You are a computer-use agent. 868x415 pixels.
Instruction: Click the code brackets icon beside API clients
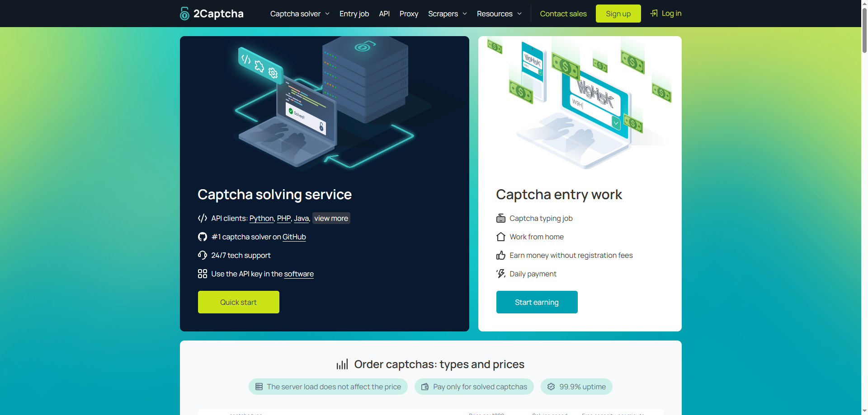[203, 218]
